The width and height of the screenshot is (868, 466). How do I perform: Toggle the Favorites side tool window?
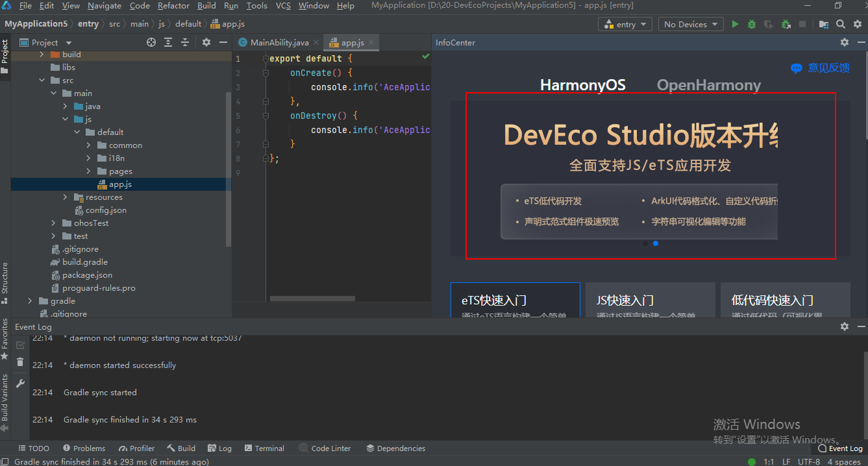[5, 339]
